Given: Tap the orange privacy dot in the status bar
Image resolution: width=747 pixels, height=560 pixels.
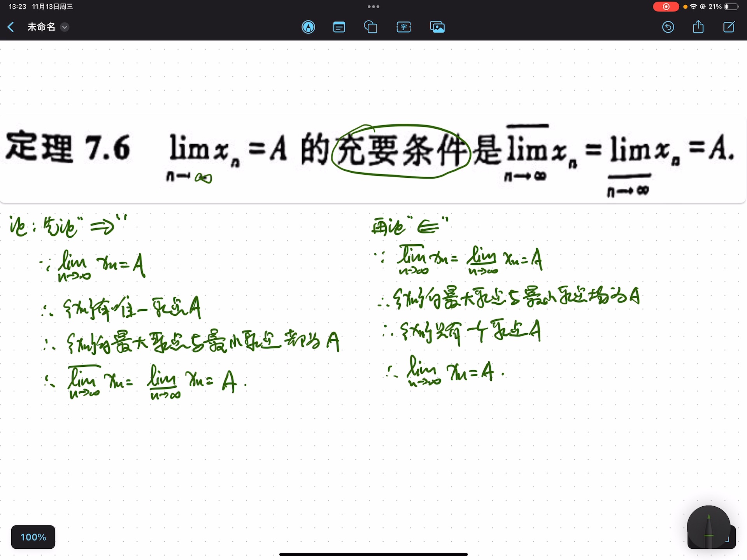Looking at the screenshot, I should [x=685, y=7].
